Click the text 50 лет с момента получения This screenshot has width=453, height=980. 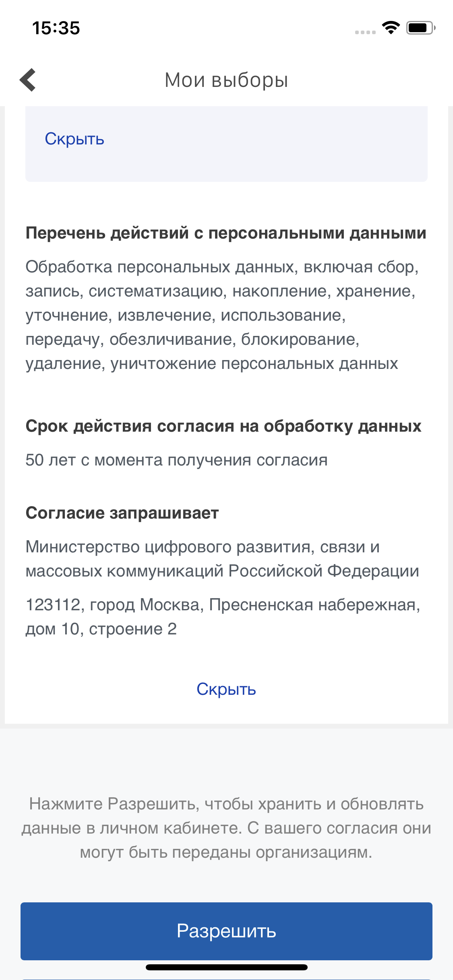pyautogui.click(x=176, y=460)
